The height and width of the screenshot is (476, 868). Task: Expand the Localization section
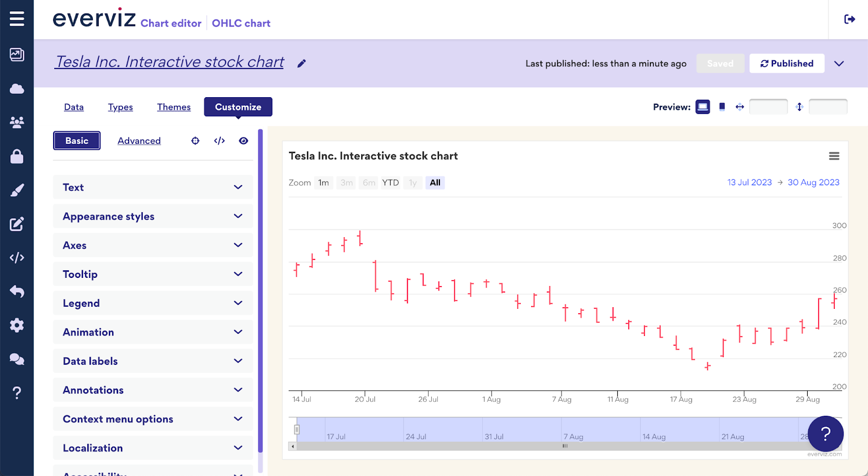click(153, 448)
